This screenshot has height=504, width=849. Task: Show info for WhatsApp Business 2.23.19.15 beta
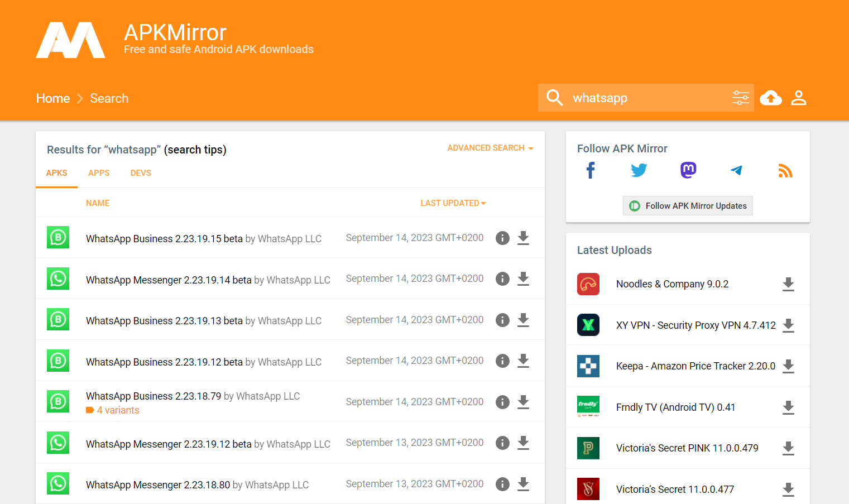click(502, 238)
